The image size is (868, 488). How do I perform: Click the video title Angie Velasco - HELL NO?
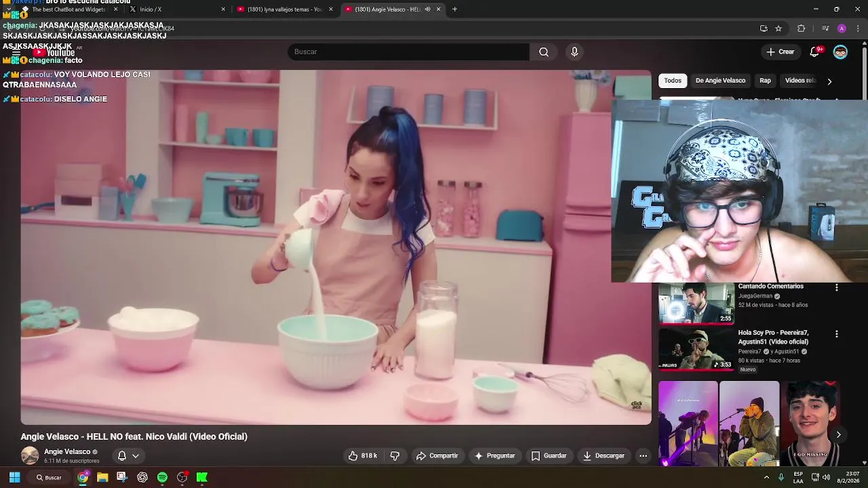click(x=134, y=436)
